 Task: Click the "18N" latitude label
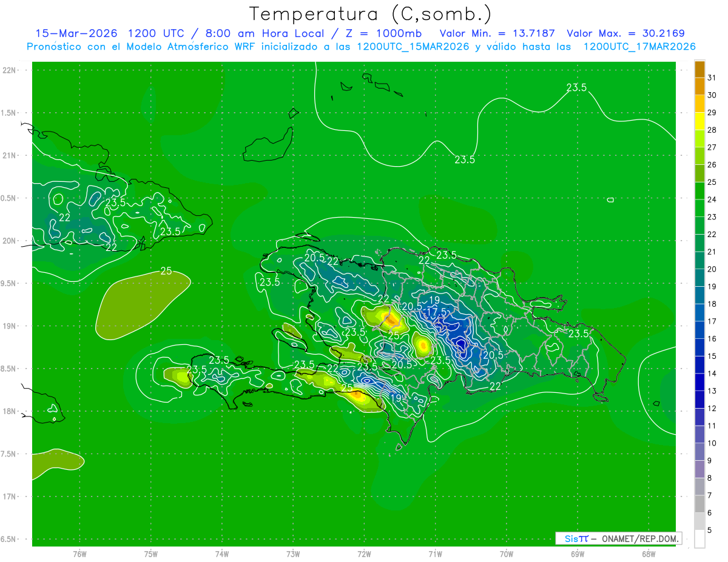click(x=9, y=411)
